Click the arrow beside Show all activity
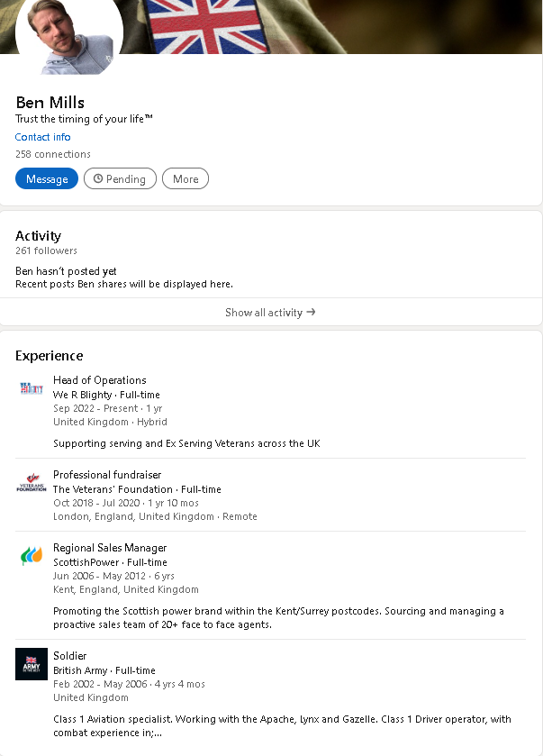Screen dimensions: 543x756 click(311, 313)
